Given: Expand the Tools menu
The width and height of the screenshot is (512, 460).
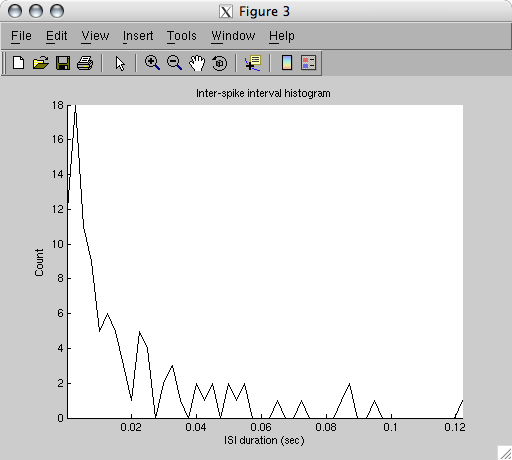Looking at the screenshot, I should tap(182, 36).
